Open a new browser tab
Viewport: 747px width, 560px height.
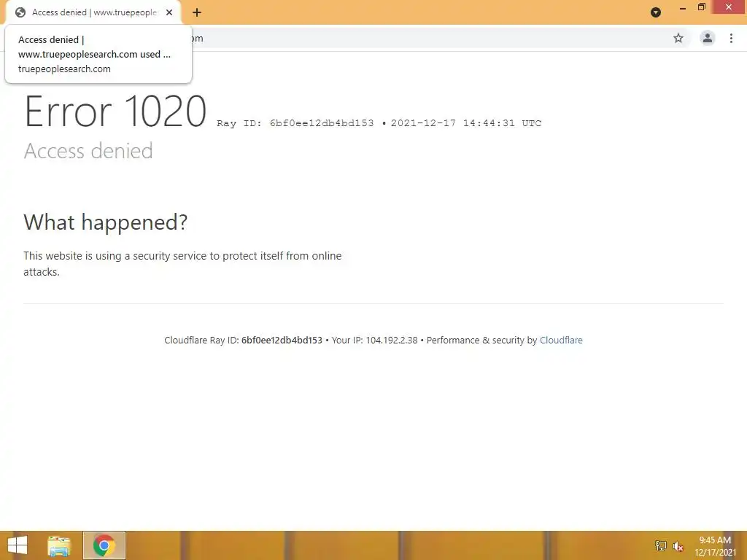[197, 12]
